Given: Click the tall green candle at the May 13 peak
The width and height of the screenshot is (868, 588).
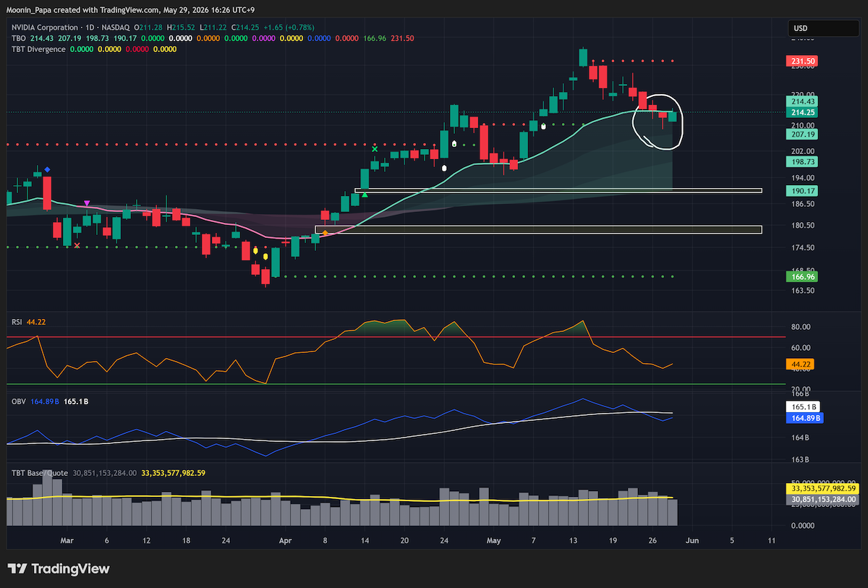Looking at the screenshot, I should pyautogui.click(x=583, y=59).
